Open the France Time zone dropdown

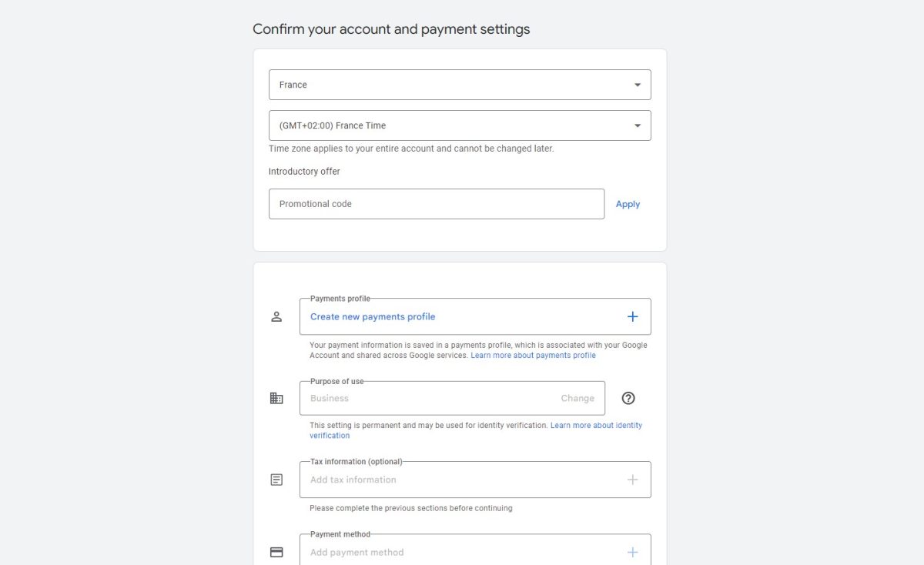460,125
